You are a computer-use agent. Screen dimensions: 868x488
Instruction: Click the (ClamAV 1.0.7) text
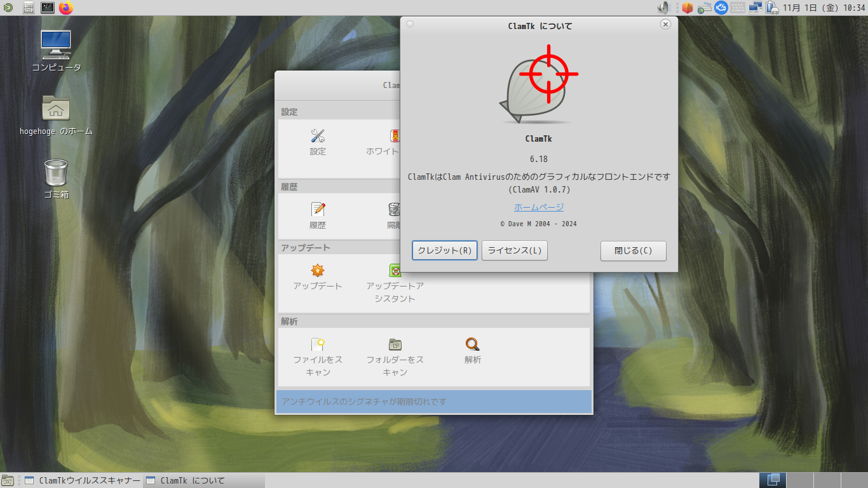tap(539, 189)
